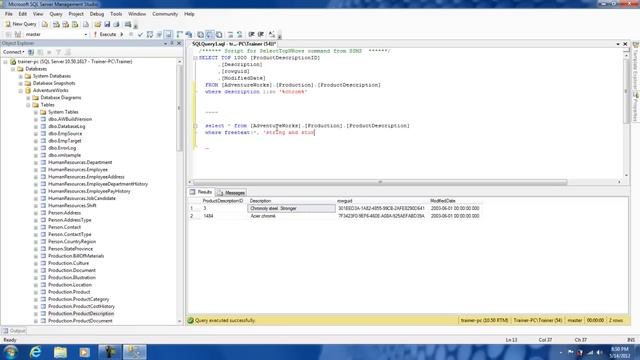Select the Production.Product table

click(x=69, y=292)
